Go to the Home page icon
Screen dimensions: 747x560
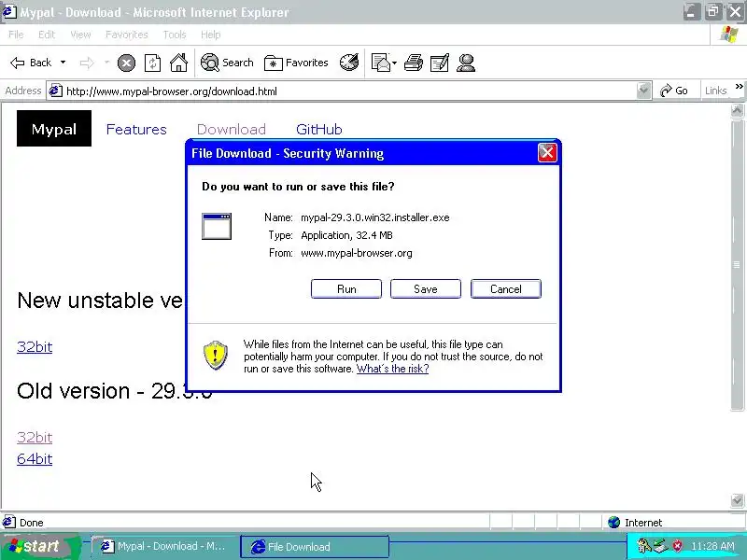point(178,63)
